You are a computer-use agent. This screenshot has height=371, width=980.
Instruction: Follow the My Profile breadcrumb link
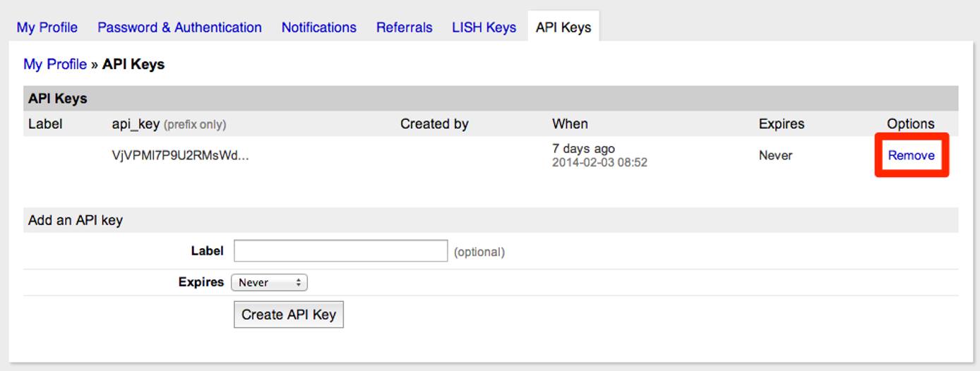tap(55, 64)
